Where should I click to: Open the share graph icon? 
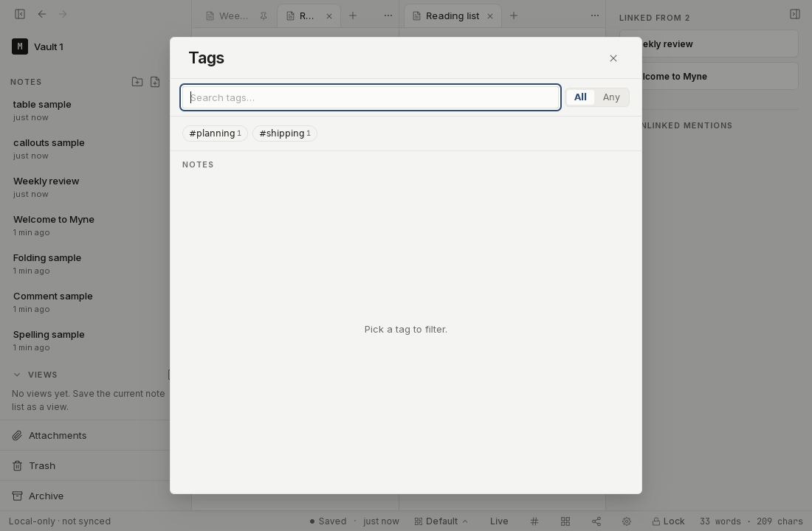point(596,521)
